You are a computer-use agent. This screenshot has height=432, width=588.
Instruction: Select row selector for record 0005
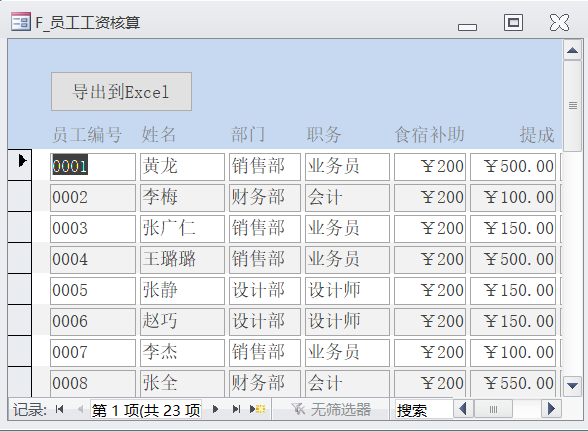20,289
